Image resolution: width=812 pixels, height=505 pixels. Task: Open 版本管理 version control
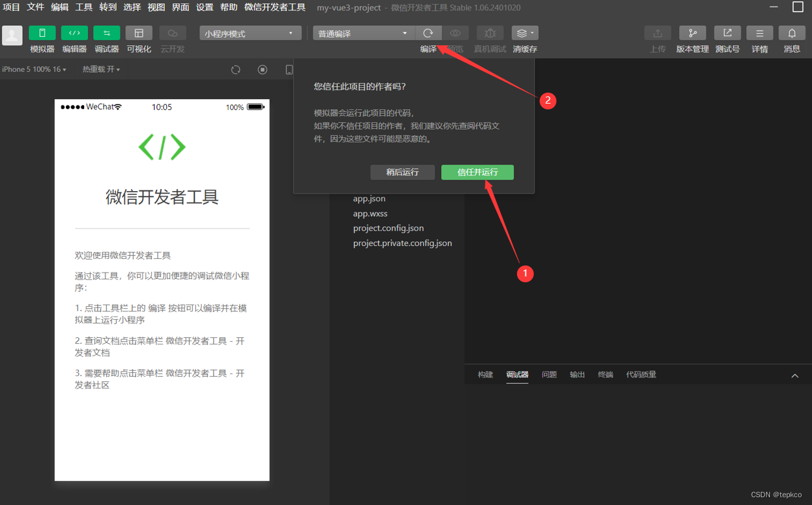(x=692, y=33)
